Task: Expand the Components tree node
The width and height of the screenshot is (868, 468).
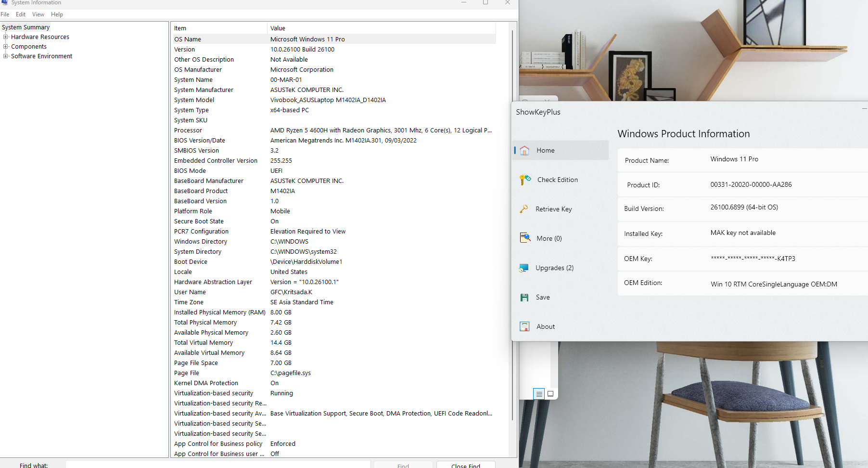Action: coord(6,47)
